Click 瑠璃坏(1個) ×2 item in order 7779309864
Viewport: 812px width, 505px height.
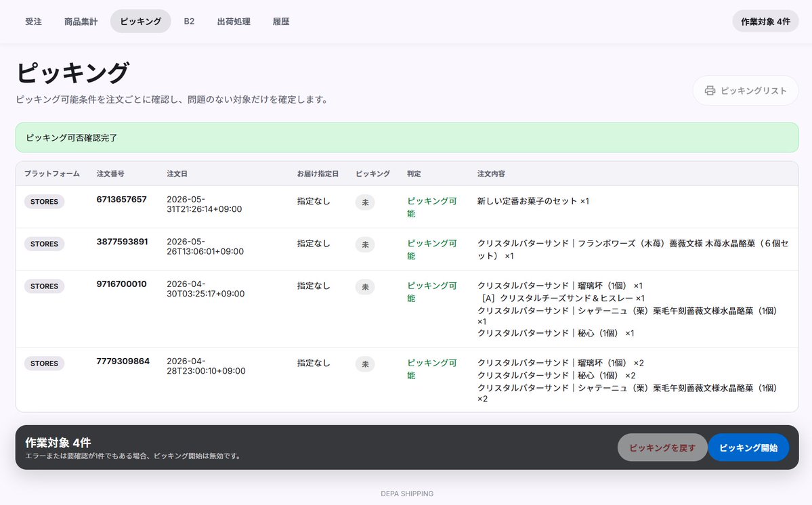click(560, 364)
